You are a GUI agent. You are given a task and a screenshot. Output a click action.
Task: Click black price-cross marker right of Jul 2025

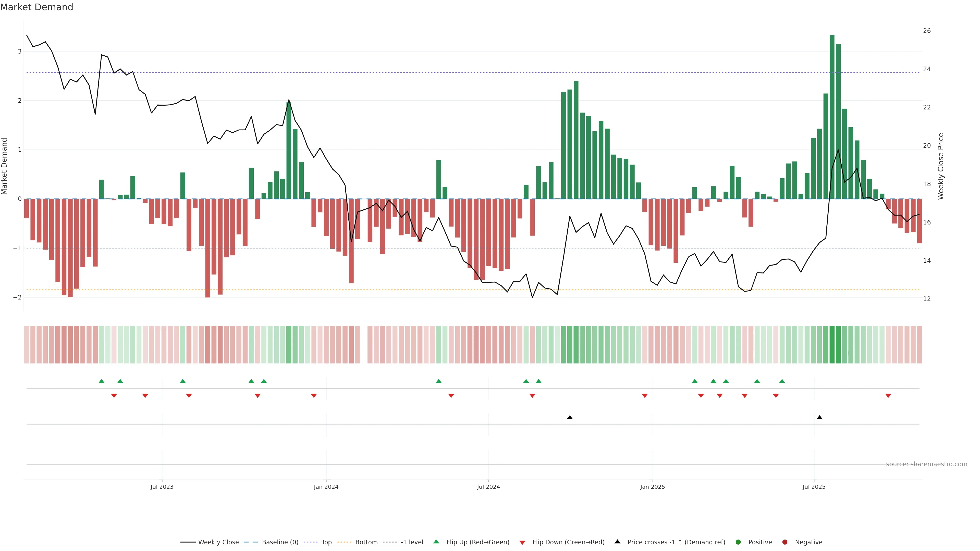pos(819,418)
